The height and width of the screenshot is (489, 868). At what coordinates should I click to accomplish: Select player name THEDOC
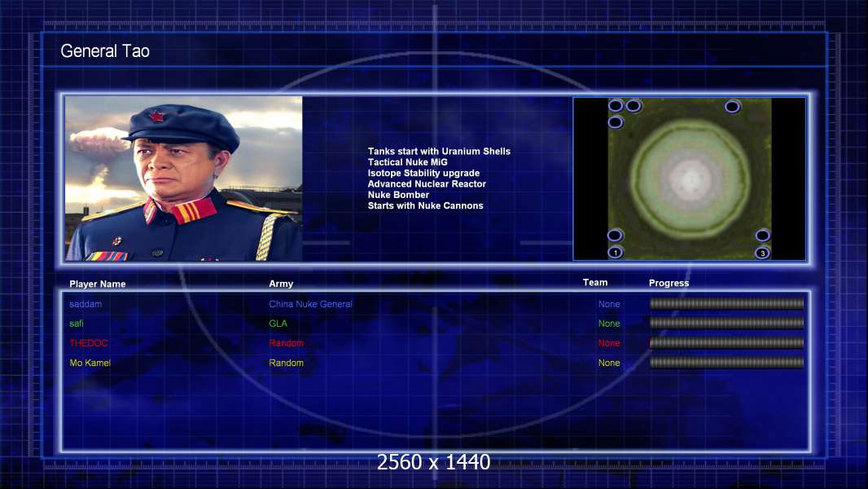tap(88, 343)
